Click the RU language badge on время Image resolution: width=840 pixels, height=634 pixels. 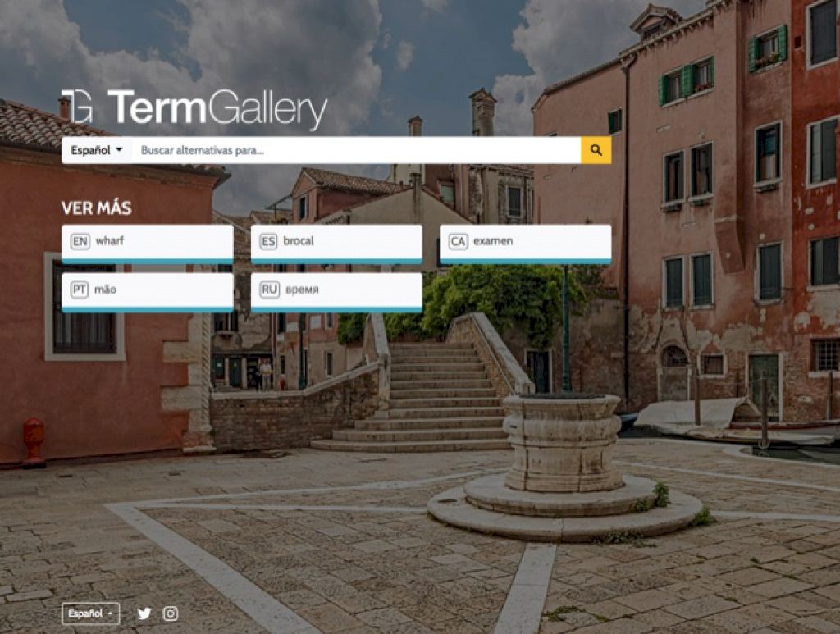269,290
